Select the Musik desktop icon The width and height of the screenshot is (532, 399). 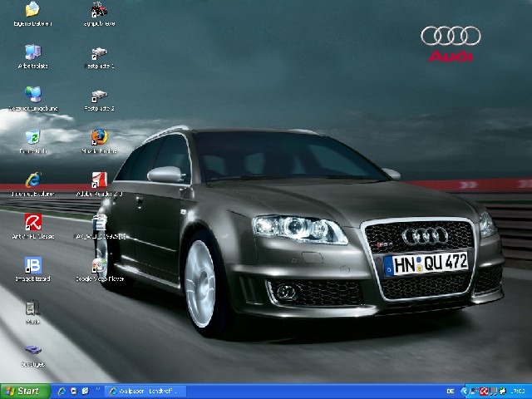(32, 308)
